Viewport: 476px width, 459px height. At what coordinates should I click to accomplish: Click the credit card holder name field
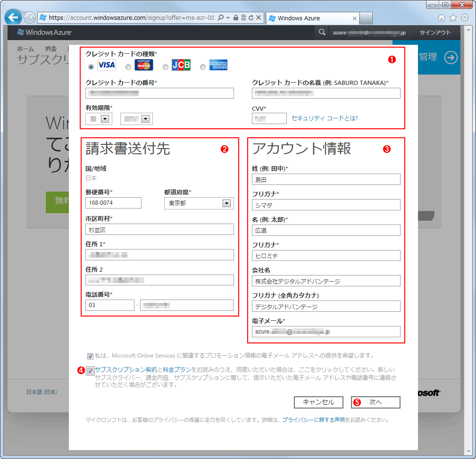326,93
